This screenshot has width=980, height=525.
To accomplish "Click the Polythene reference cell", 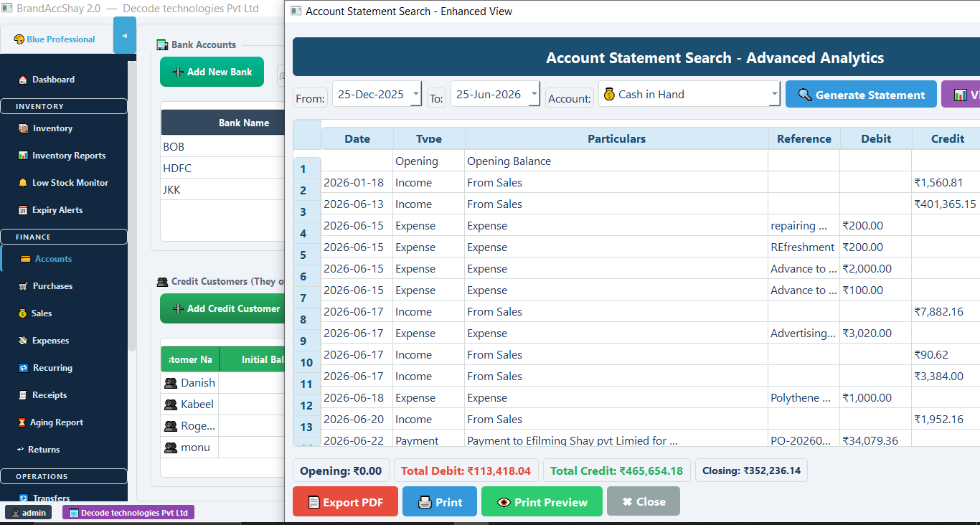I will pos(804,398).
